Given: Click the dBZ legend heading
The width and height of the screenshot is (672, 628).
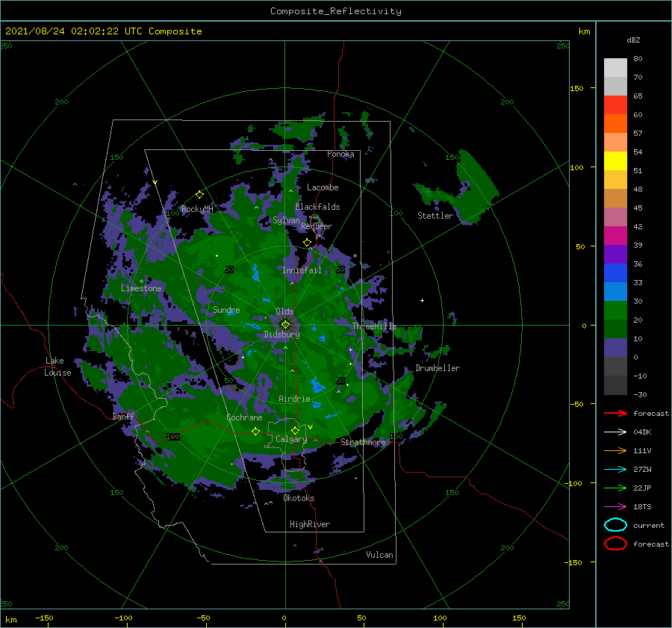Looking at the screenshot, I should 633,40.
